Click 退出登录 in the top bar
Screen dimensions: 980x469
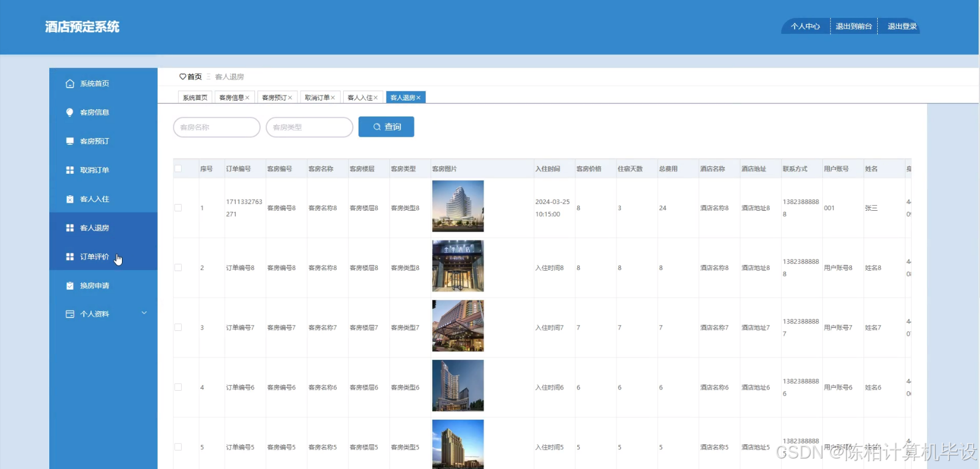(902, 27)
